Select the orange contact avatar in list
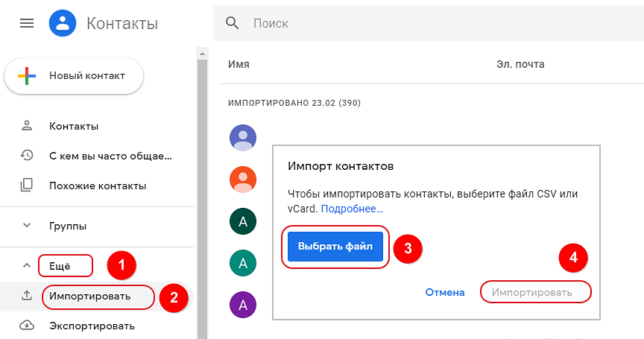 click(x=243, y=179)
